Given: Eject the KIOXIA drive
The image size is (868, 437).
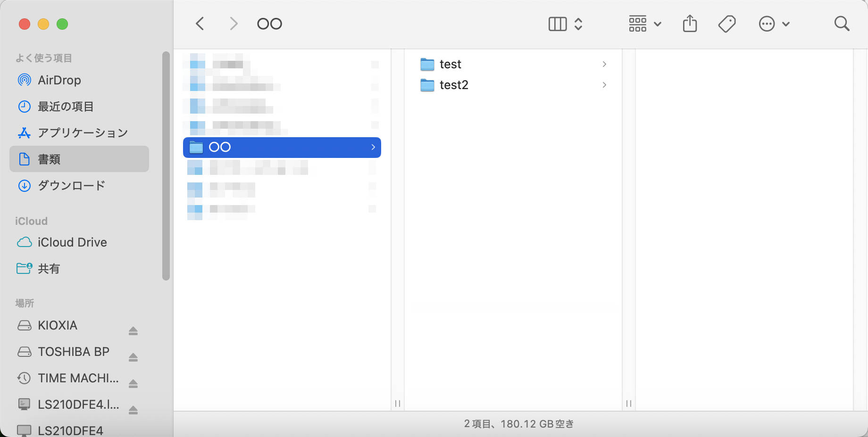Looking at the screenshot, I should (133, 330).
